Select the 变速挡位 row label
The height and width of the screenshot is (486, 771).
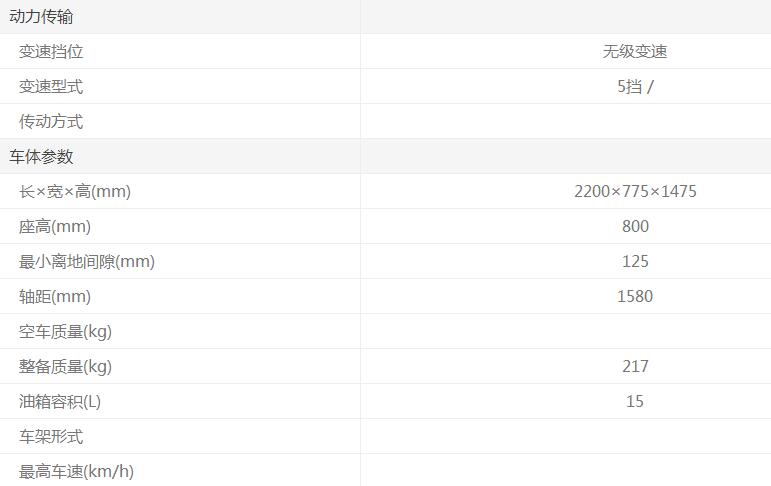[51, 52]
